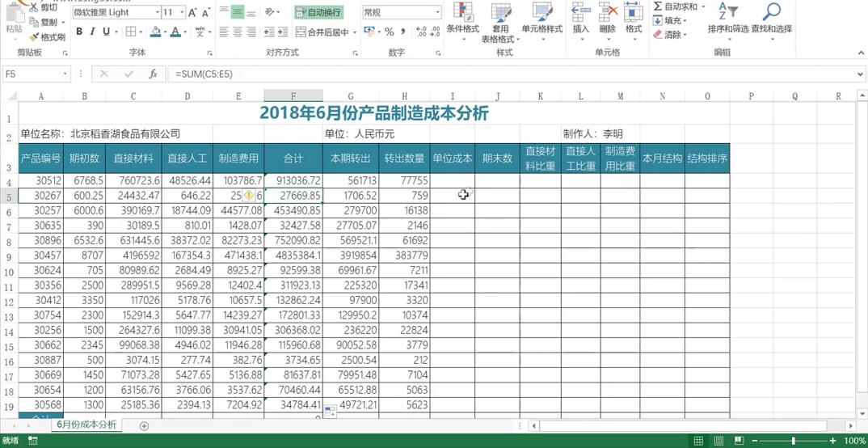Image resolution: width=868 pixels, height=448 pixels.
Task: Open the Fill (填充) menu
Action: [x=670, y=21]
